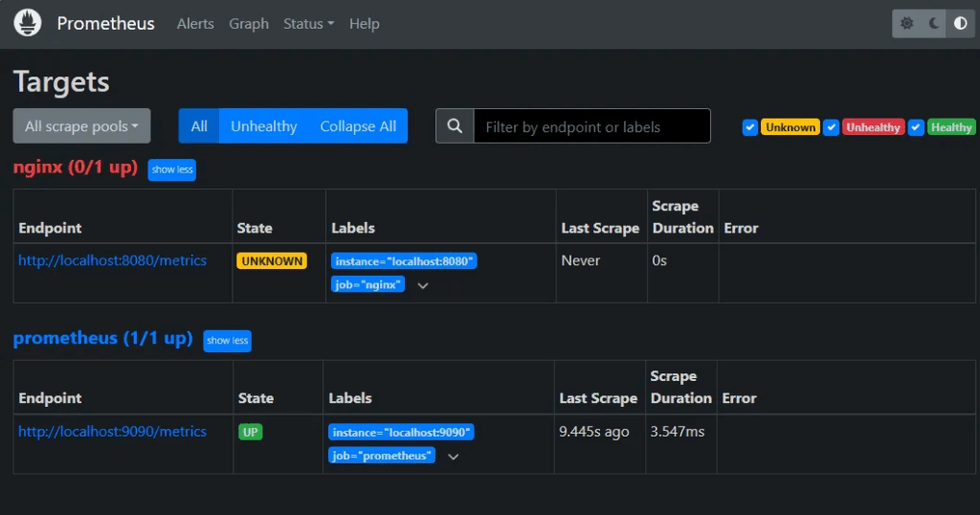This screenshot has height=515, width=980.
Task: Open the All scrape pools dropdown
Action: [82, 125]
